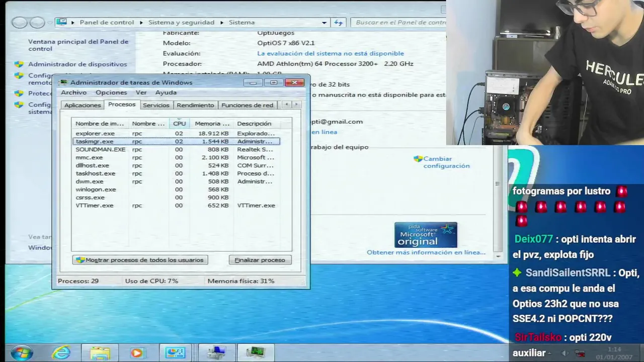Click the volume speaker tray icon

pyautogui.click(x=564, y=353)
